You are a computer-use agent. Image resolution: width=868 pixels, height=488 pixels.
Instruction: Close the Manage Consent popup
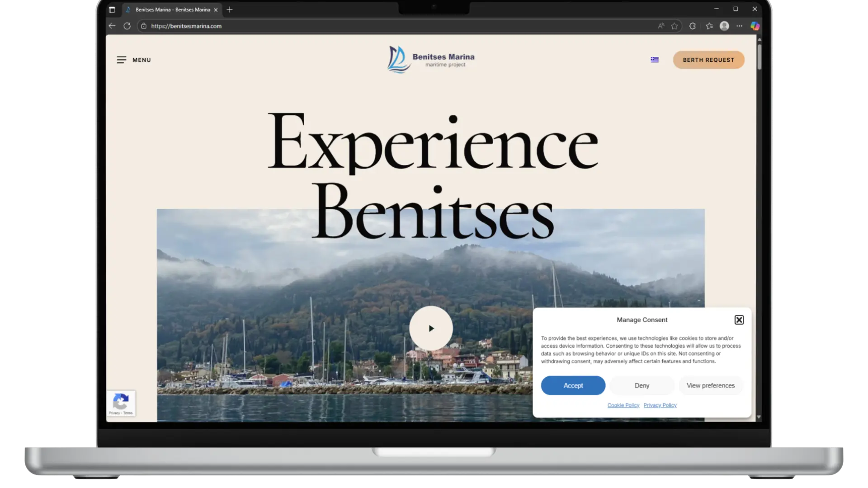[x=739, y=320]
